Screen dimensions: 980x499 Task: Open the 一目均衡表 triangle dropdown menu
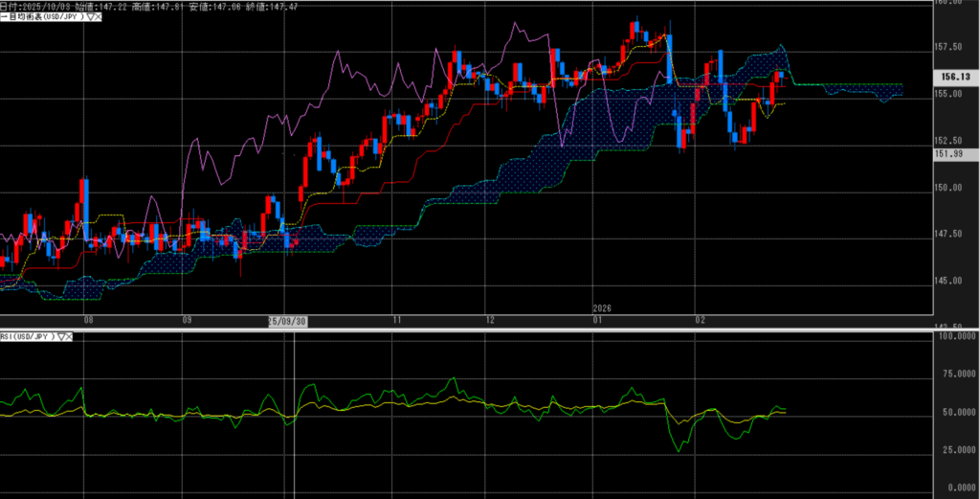[89, 17]
